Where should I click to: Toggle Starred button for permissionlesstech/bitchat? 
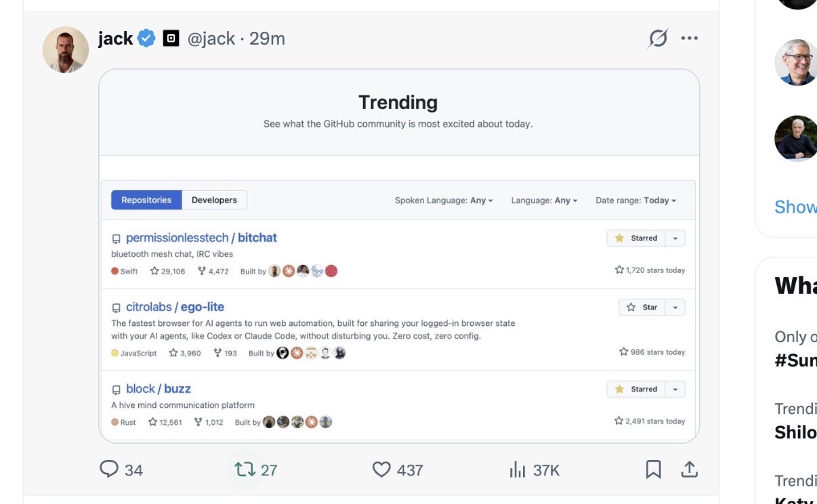click(x=636, y=238)
